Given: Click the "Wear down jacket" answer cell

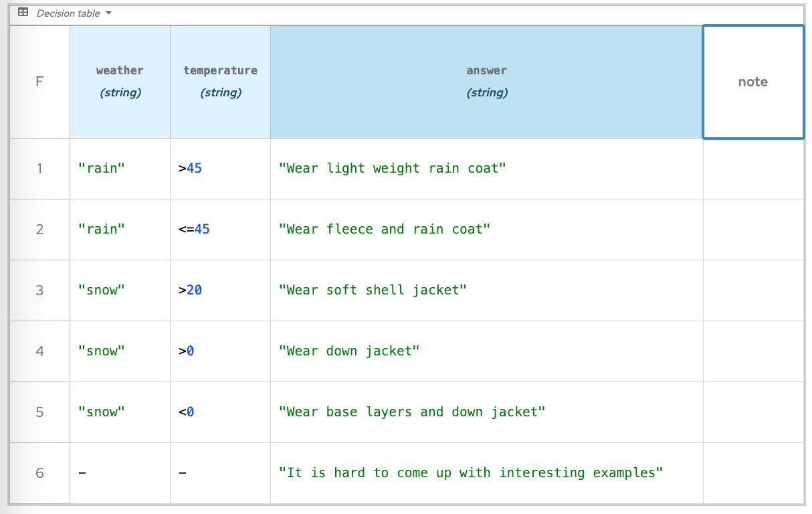Looking at the screenshot, I should [x=486, y=351].
